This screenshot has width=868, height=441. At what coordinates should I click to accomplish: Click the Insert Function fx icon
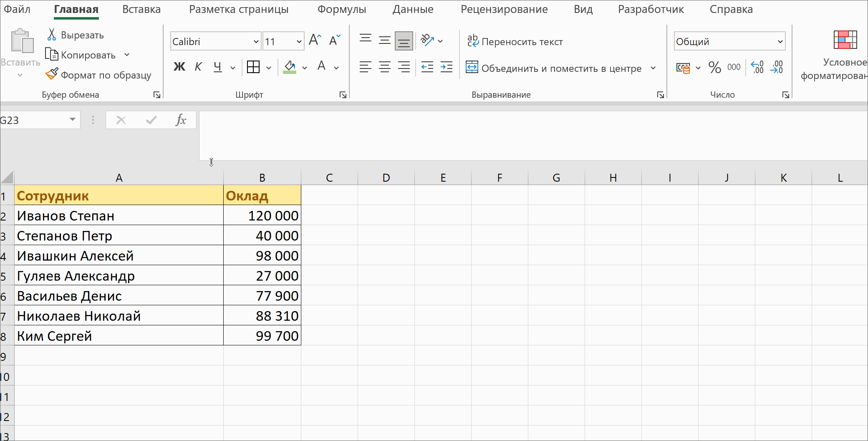[x=181, y=120]
